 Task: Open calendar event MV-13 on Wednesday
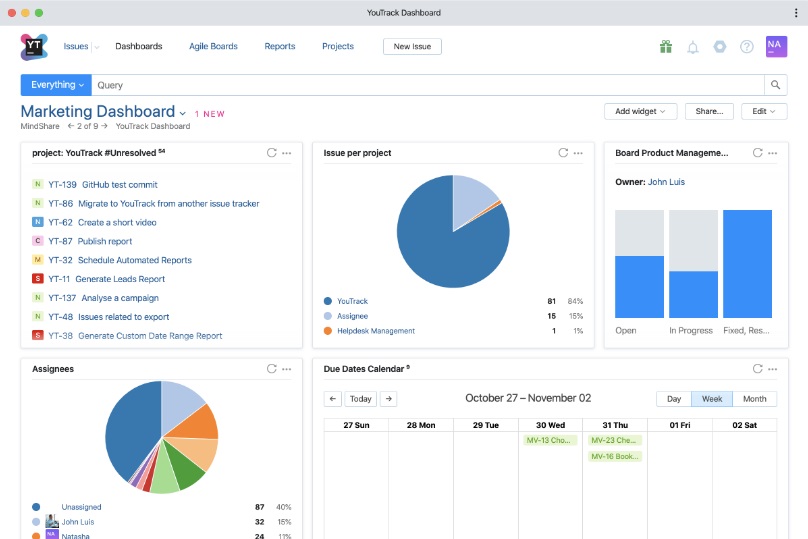tap(549, 440)
